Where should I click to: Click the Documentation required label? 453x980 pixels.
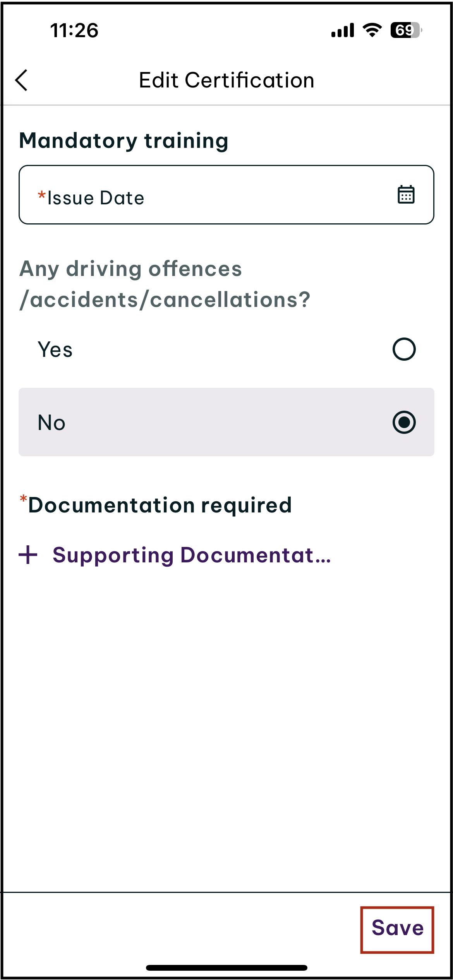[160, 505]
